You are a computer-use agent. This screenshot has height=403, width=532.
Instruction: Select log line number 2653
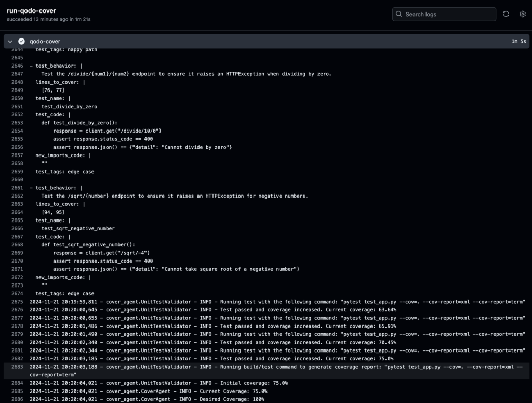(x=17, y=123)
